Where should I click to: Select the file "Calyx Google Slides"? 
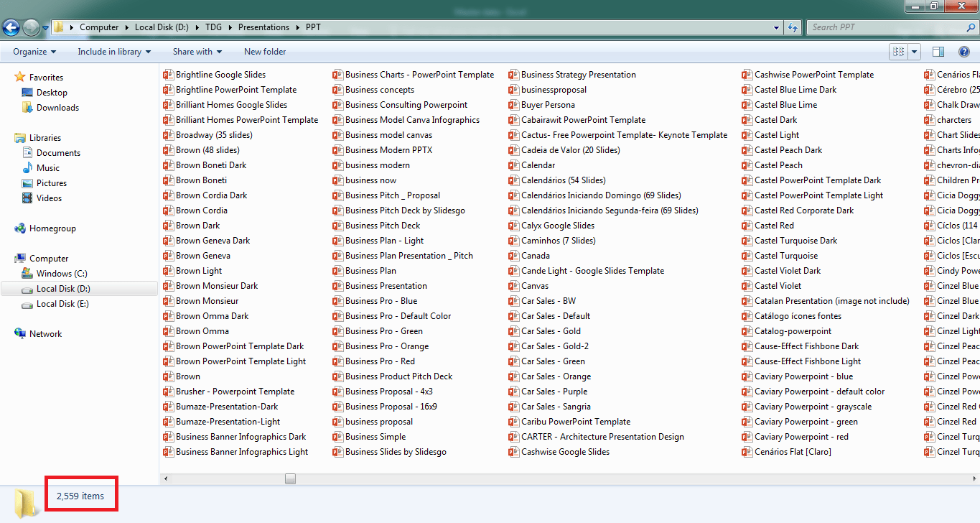[x=558, y=226]
